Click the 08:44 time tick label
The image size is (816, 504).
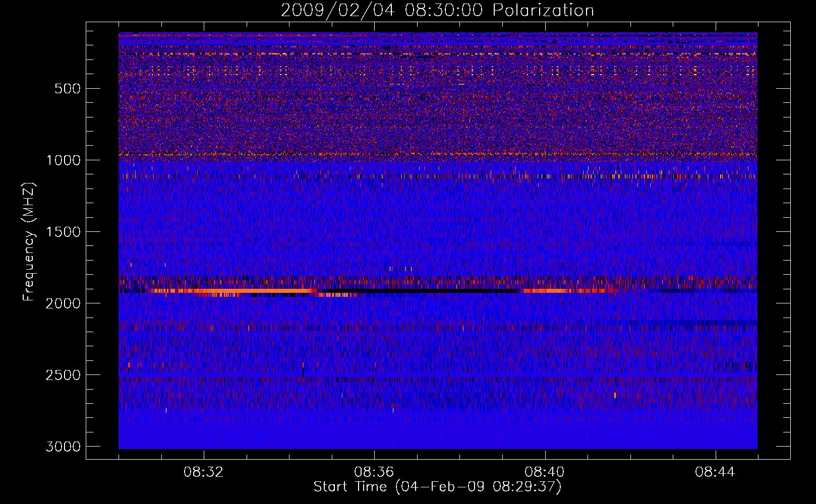(x=715, y=472)
